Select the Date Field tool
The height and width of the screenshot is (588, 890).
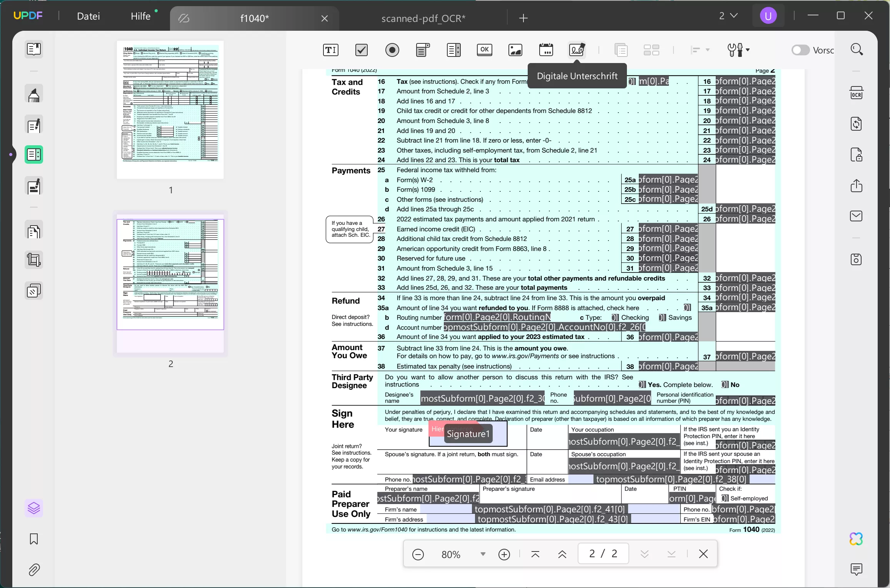546,50
